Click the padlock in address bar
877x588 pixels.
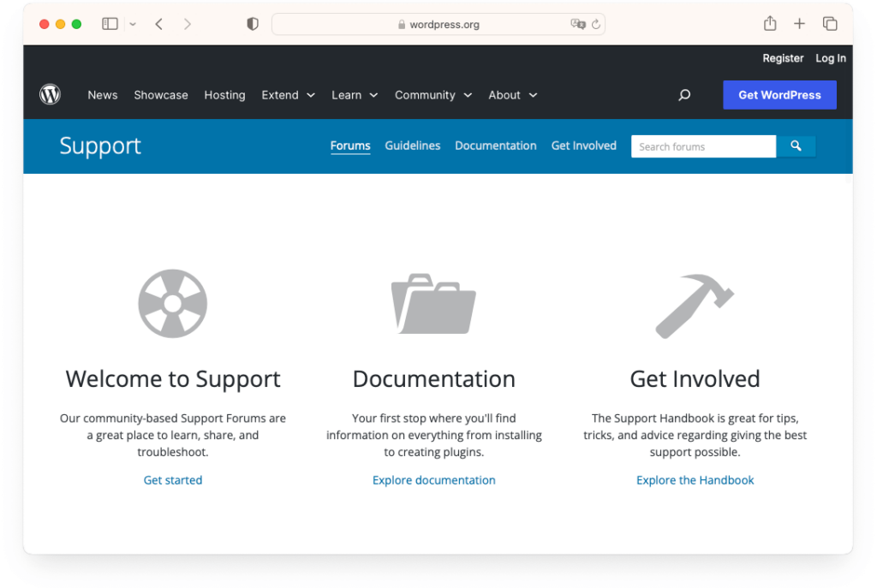coord(402,25)
